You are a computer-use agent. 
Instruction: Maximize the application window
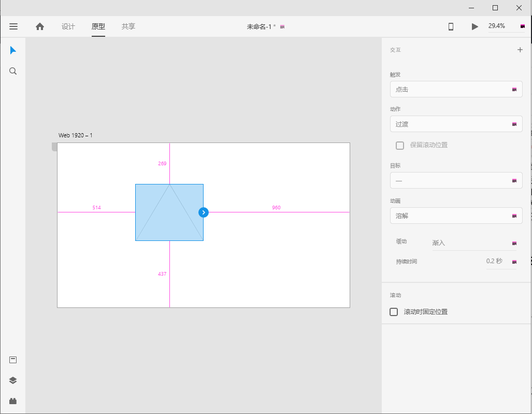(495, 8)
